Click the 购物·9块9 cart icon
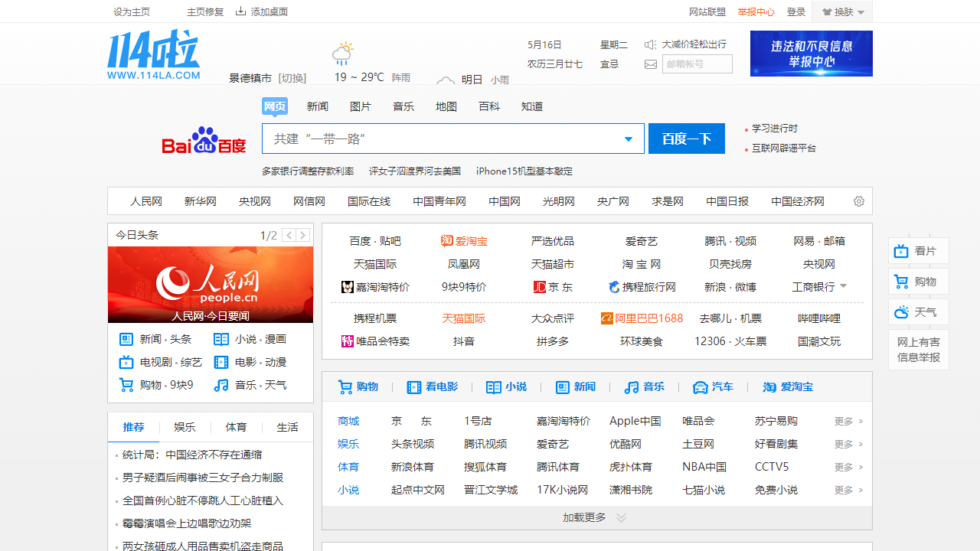The image size is (980, 551). (126, 385)
